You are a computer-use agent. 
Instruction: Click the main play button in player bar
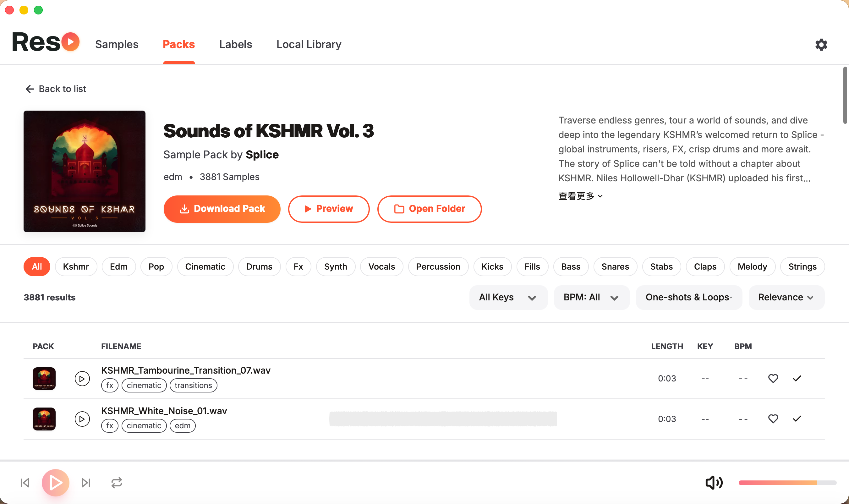[x=55, y=483]
